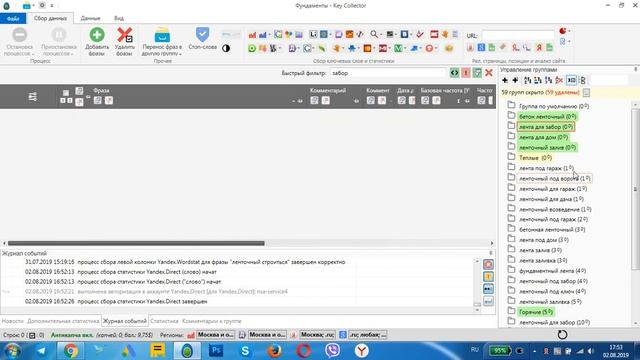
Task: Open the quick access toolbar dropdown in title bar
Action: pyautogui.click(x=52, y=6)
